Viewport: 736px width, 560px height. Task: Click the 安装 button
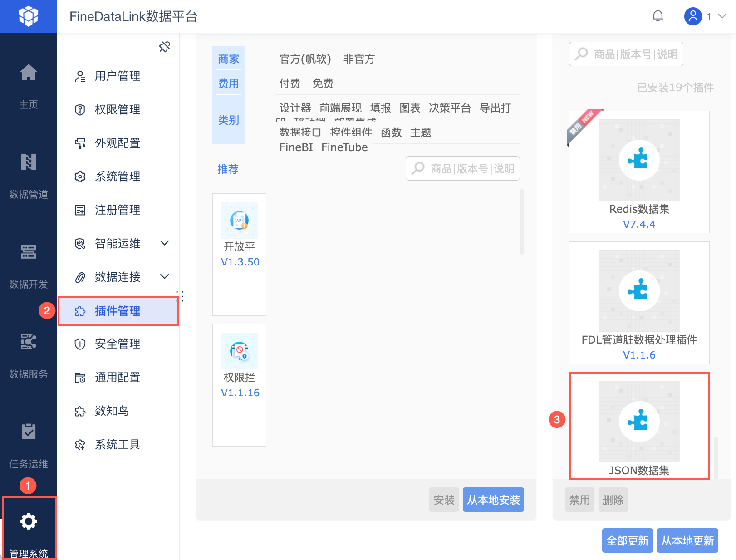tap(444, 500)
